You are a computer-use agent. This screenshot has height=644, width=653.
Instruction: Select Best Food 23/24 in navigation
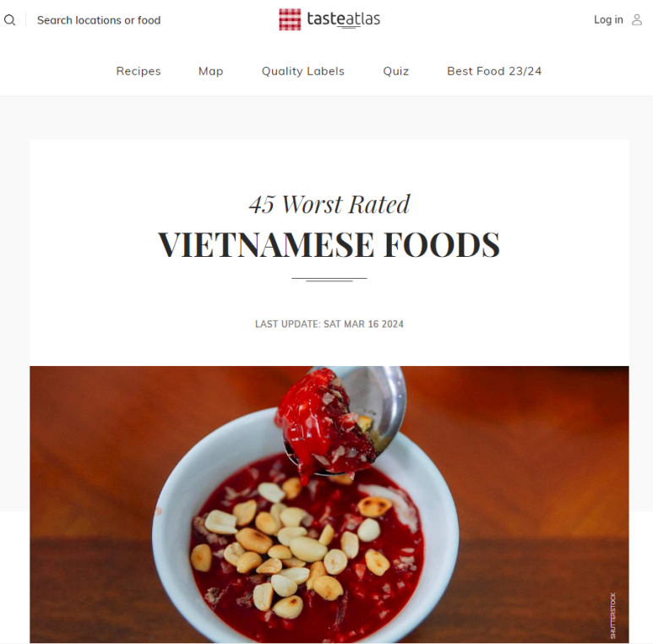[494, 71]
